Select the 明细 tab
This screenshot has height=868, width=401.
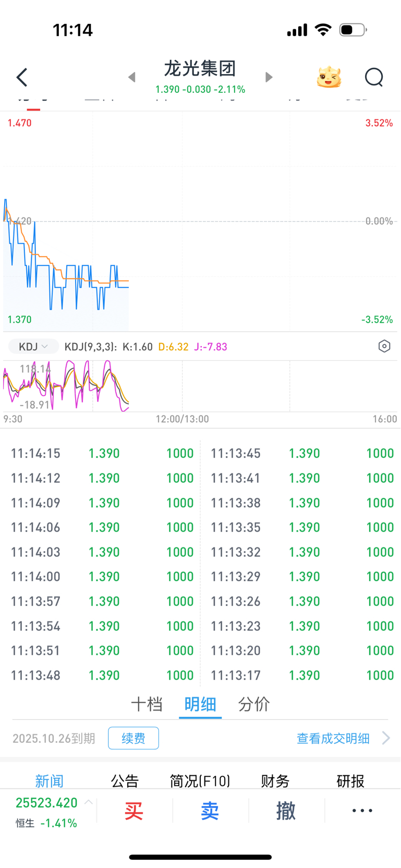(x=200, y=704)
